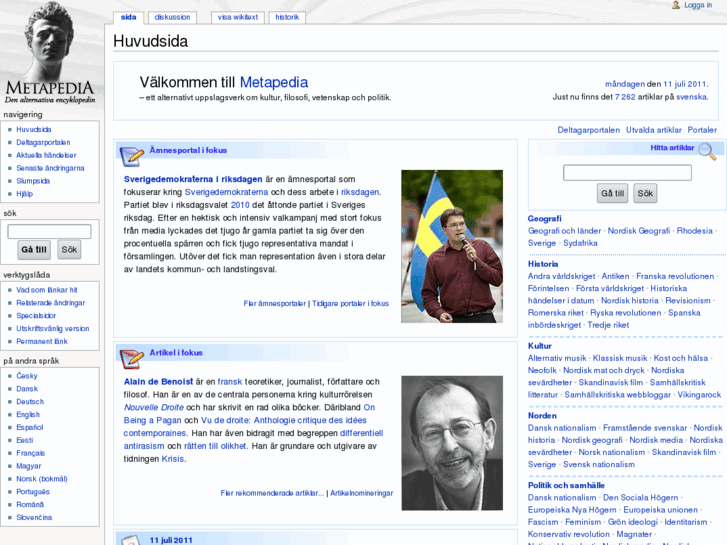Open the Europeiska unionen link
Screen dimensions: 727x545
(x=660, y=510)
